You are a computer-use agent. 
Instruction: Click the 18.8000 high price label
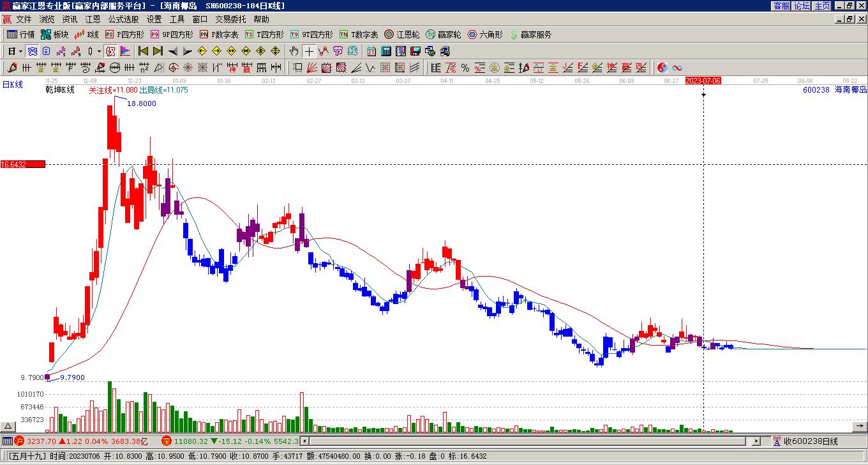point(142,103)
